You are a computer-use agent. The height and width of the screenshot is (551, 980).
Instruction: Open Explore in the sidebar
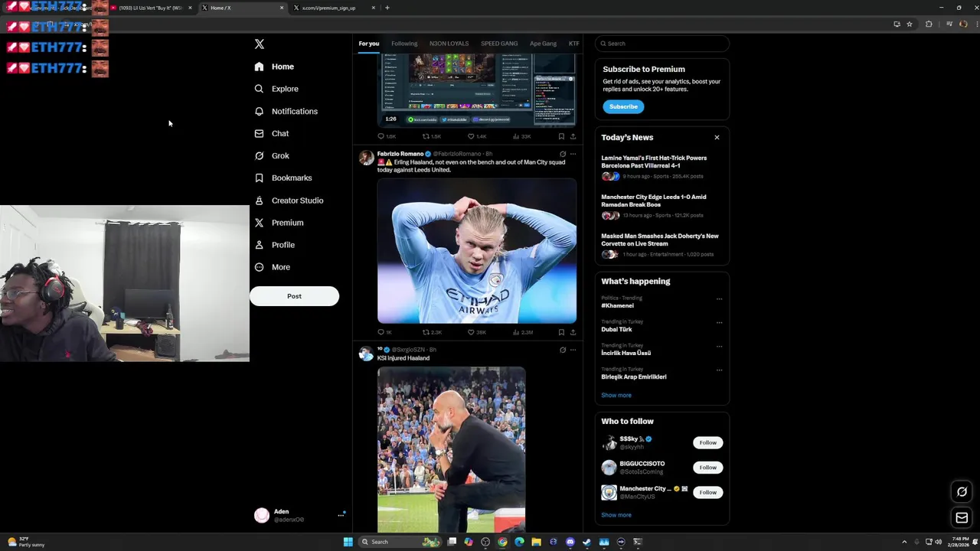click(x=276, y=89)
